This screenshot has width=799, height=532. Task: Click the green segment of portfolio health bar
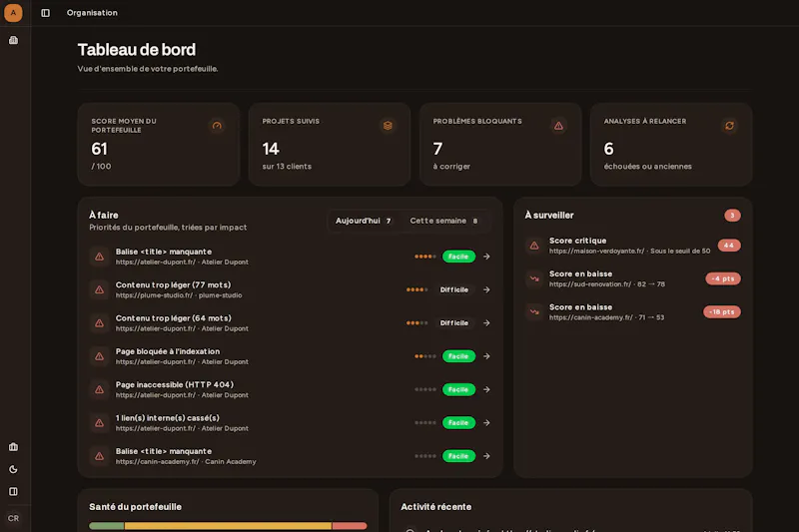tap(107, 526)
